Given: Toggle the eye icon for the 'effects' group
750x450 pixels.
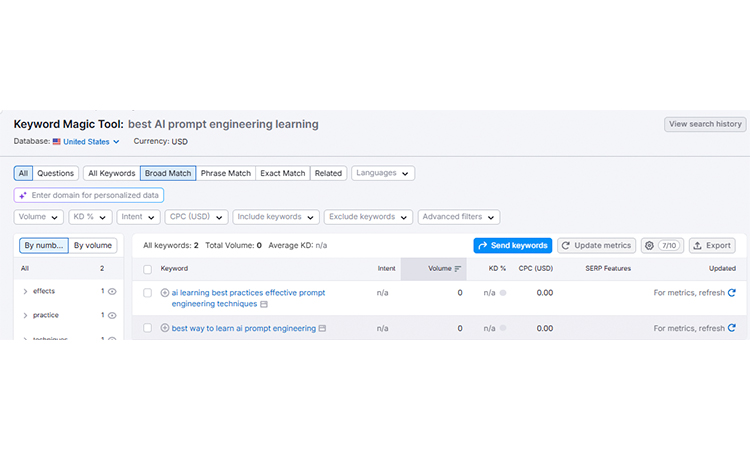Looking at the screenshot, I should 112,291.
